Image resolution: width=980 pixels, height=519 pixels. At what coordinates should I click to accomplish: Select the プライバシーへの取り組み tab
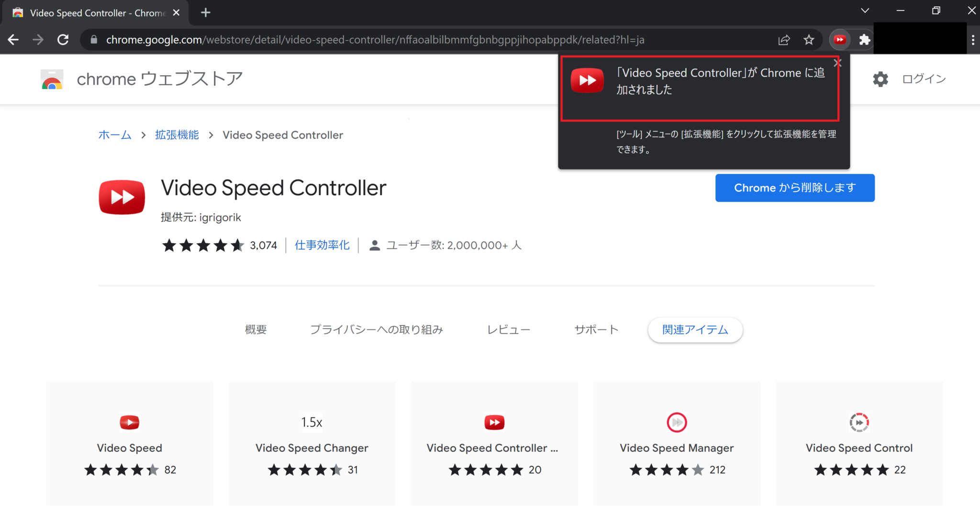[x=377, y=329]
